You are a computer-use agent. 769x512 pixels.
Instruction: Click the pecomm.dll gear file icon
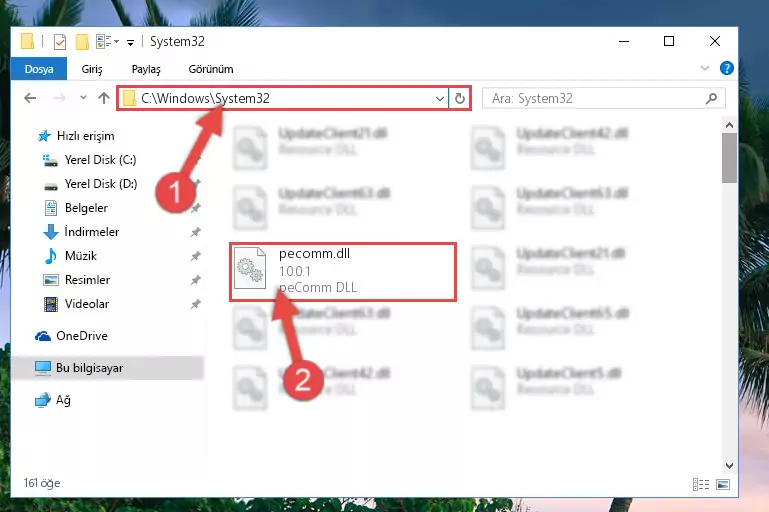(250, 269)
